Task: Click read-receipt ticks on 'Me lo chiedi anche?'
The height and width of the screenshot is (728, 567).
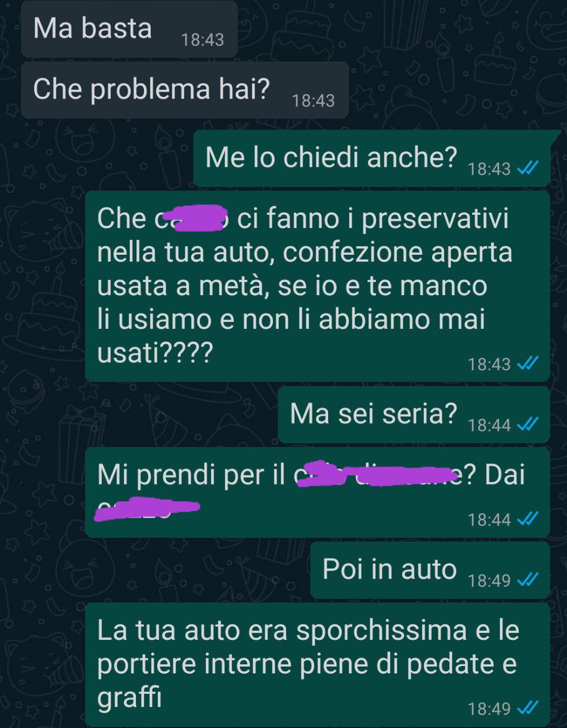Action: (x=528, y=169)
